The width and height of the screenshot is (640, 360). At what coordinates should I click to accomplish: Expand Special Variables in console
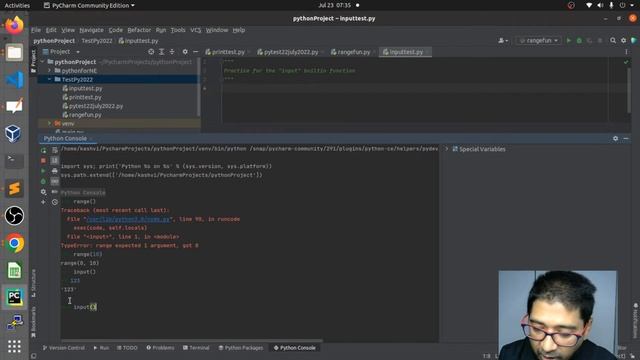pyautogui.click(x=446, y=149)
